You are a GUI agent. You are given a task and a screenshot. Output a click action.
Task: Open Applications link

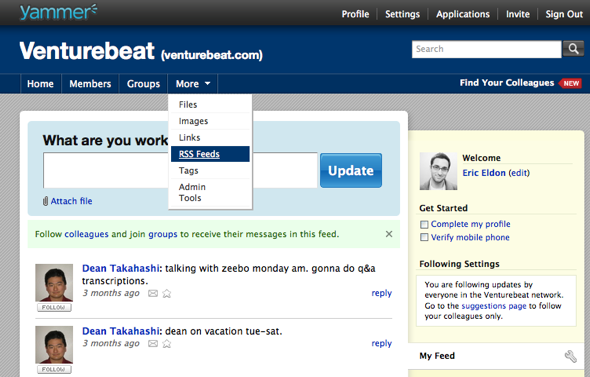tap(463, 14)
